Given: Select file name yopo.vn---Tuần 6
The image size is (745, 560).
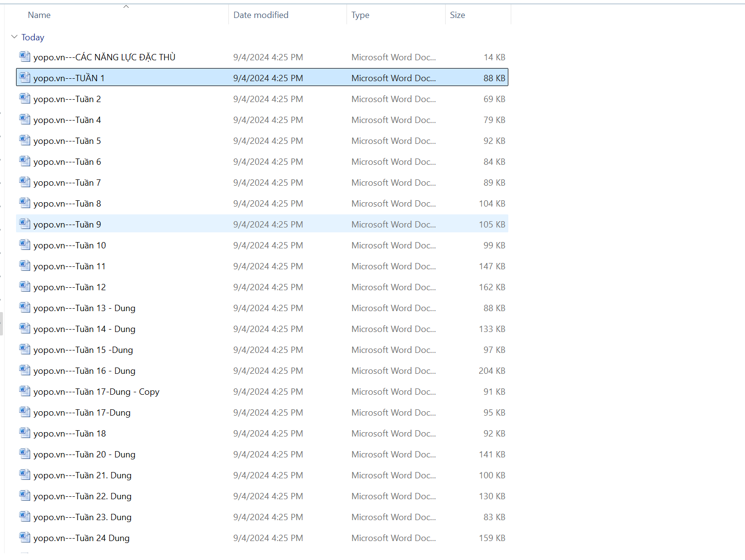Looking at the screenshot, I should point(67,162).
